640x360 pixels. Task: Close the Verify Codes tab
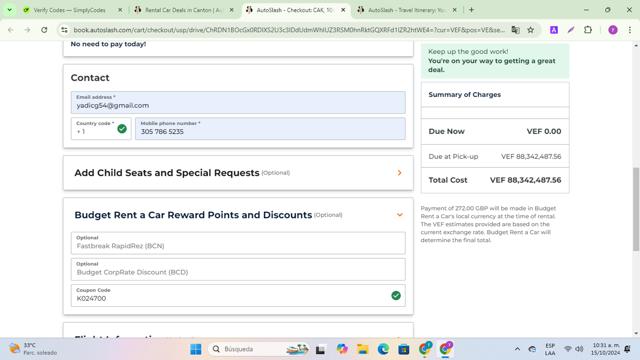click(x=120, y=10)
